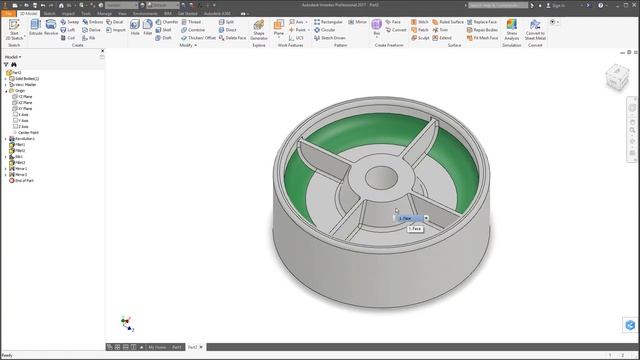Image resolution: width=640 pixels, height=360 pixels.
Task: Select the Fillet tool
Action: coord(148,27)
